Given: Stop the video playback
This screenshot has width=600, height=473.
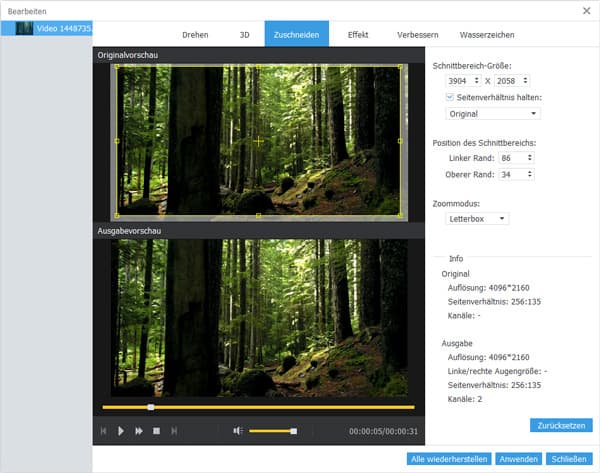Looking at the screenshot, I should coord(157,431).
